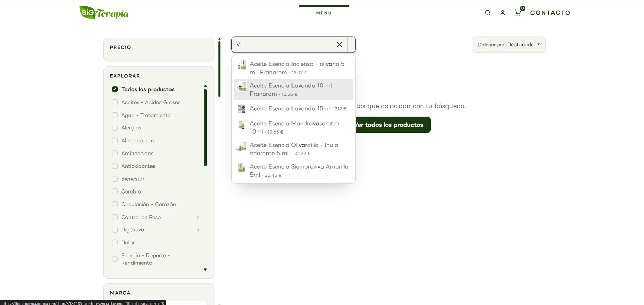Open Ordenar por Destacado dropdown
The width and height of the screenshot is (644, 305).
[x=508, y=45]
